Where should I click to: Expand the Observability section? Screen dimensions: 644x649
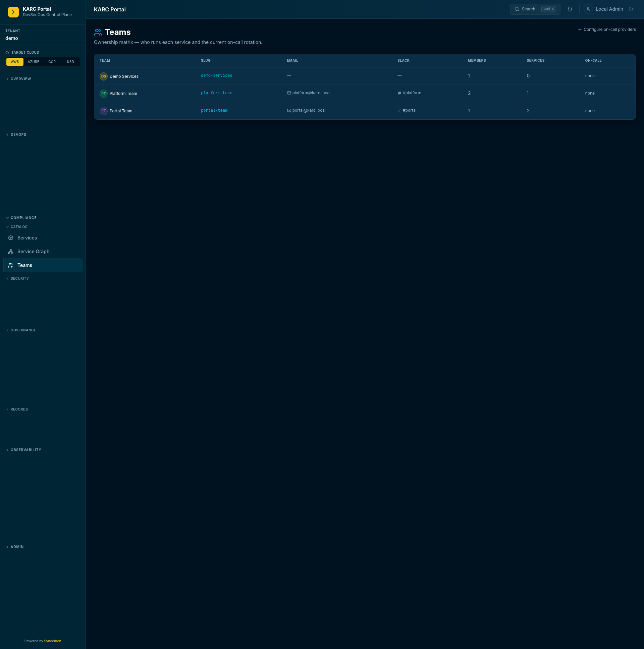(x=23, y=450)
